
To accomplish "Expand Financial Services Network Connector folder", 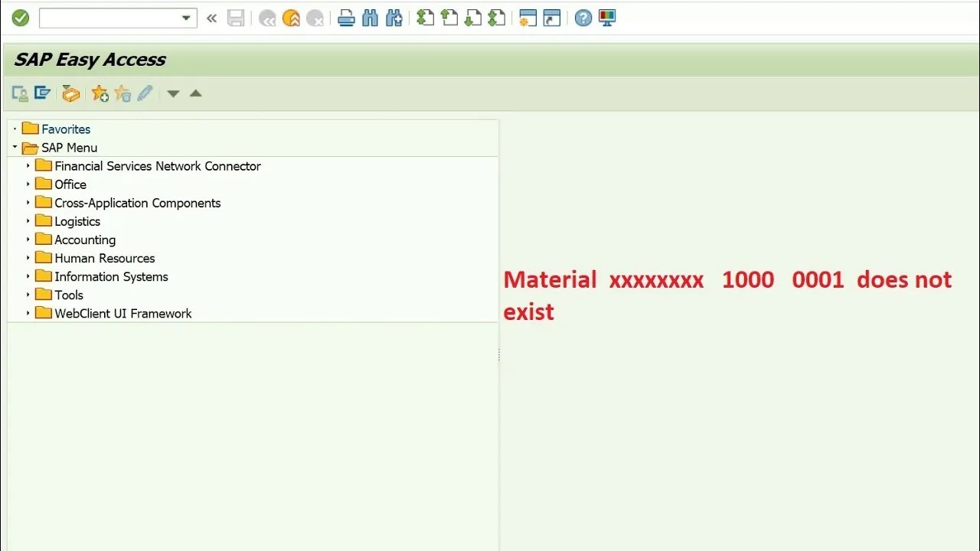I will click(28, 165).
